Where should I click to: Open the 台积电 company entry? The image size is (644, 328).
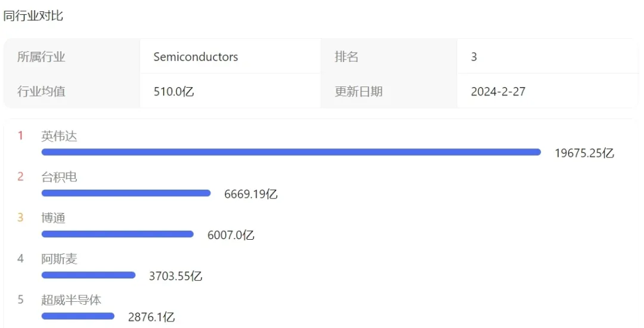click(59, 178)
